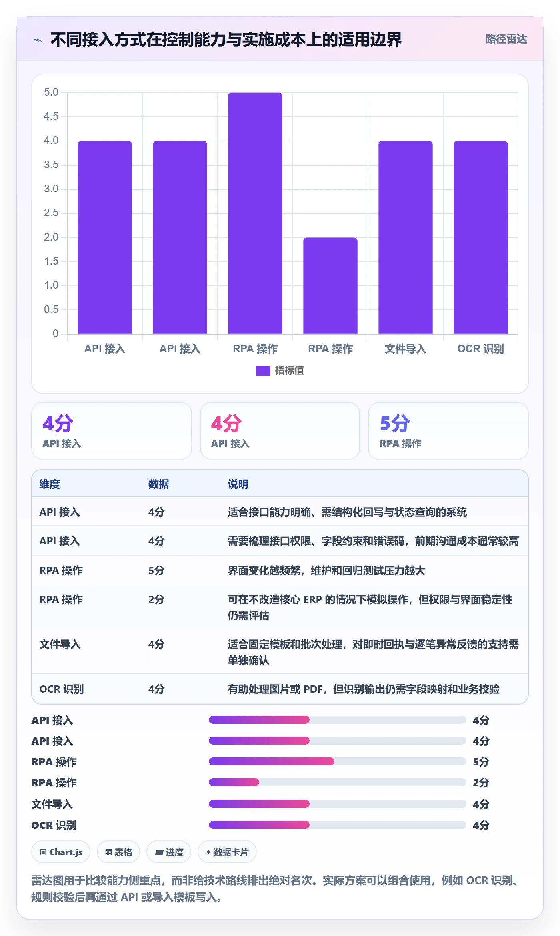560x936 pixels.
Task: Click the 路径雷达 tag in the header
Action: click(506, 39)
